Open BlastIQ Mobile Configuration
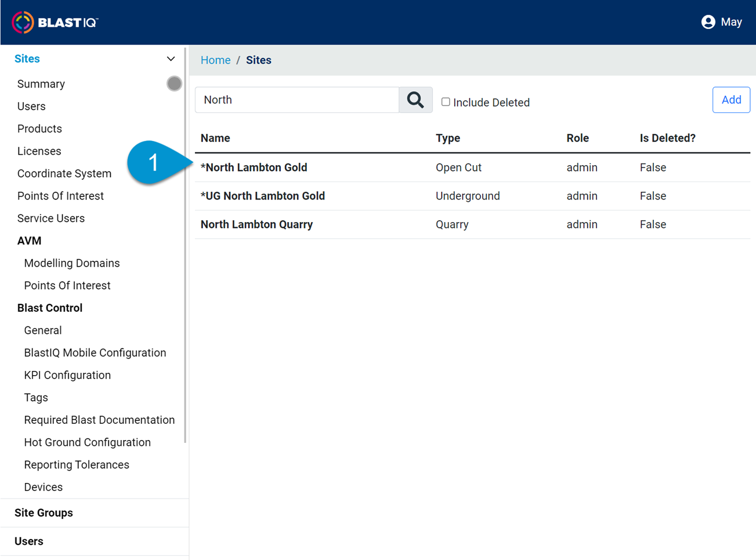Screen dimensions: 756x560 (x=95, y=353)
